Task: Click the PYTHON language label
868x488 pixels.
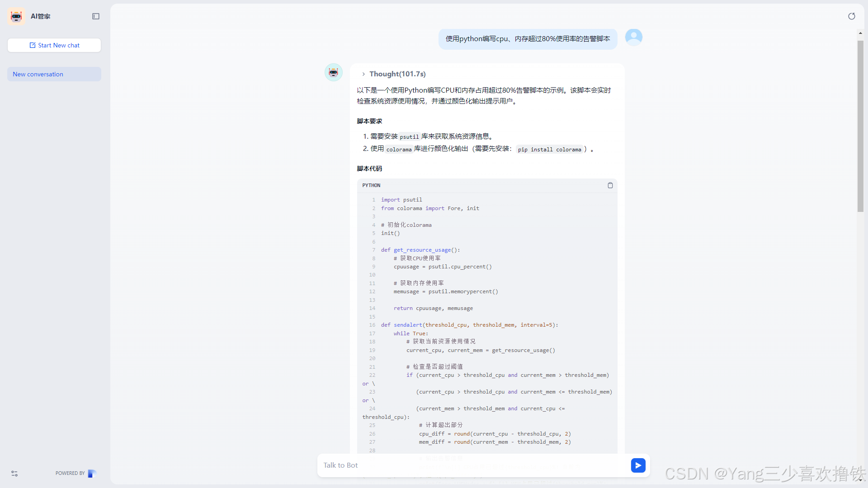Action: 371,185
